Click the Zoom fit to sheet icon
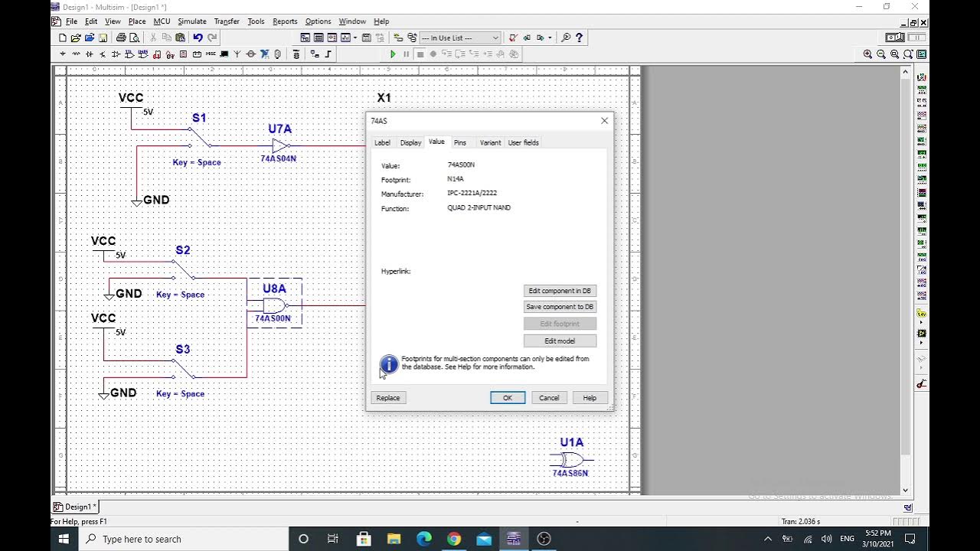This screenshot has height=551, width=980. click(908, 54)
